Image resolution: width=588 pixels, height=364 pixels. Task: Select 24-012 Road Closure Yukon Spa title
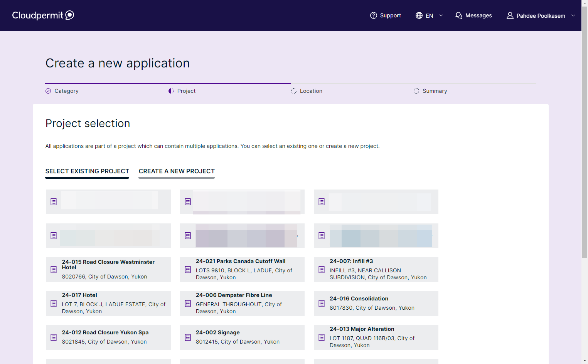point(105,332)
